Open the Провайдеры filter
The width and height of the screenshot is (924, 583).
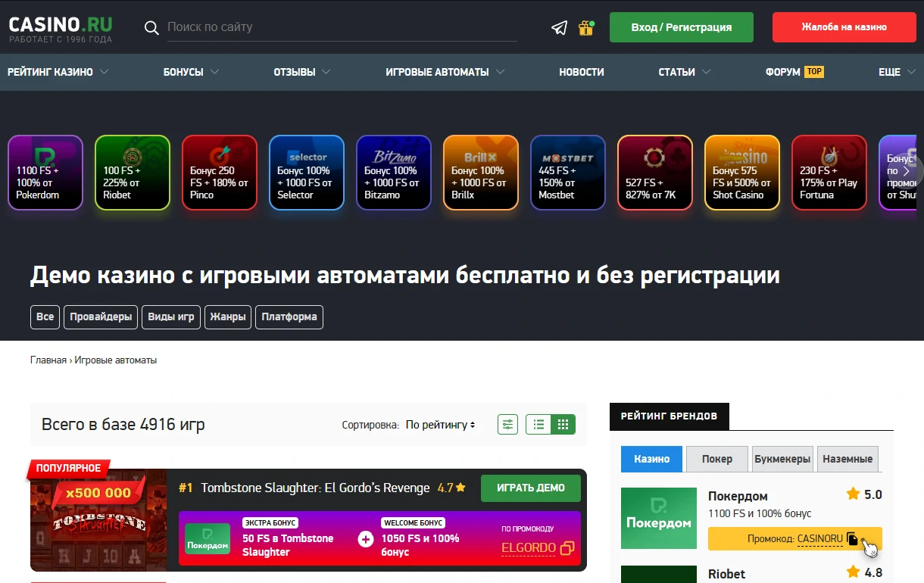click(x=101, y=316)
